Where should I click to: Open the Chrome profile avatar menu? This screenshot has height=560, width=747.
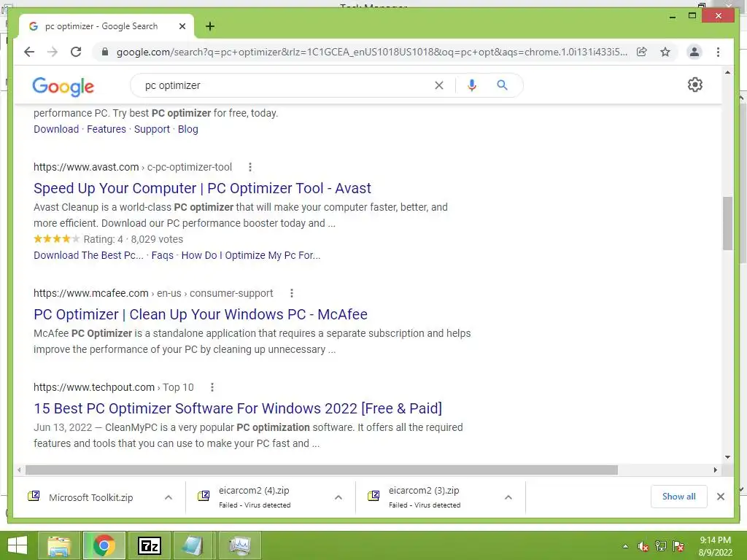click(694, 52)
